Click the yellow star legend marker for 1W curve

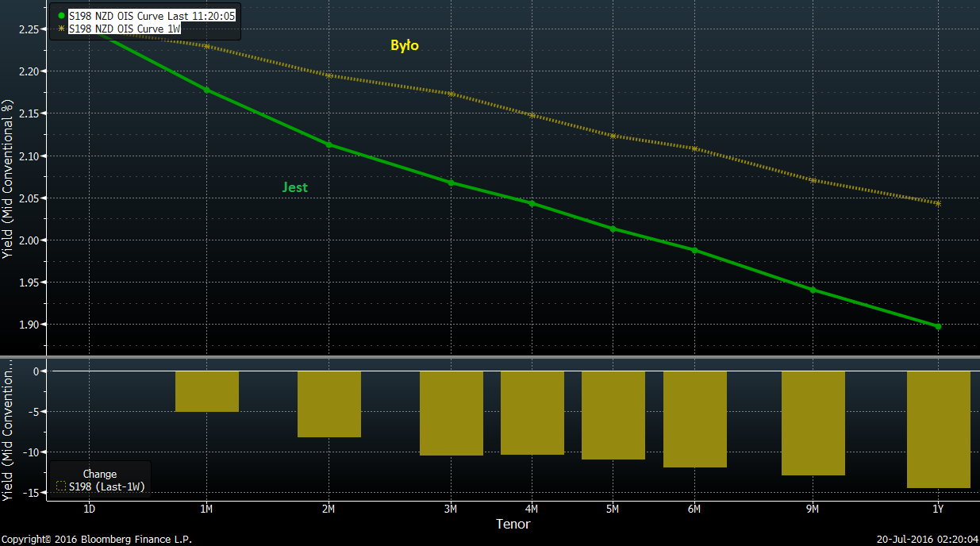[x=61, y=29]
